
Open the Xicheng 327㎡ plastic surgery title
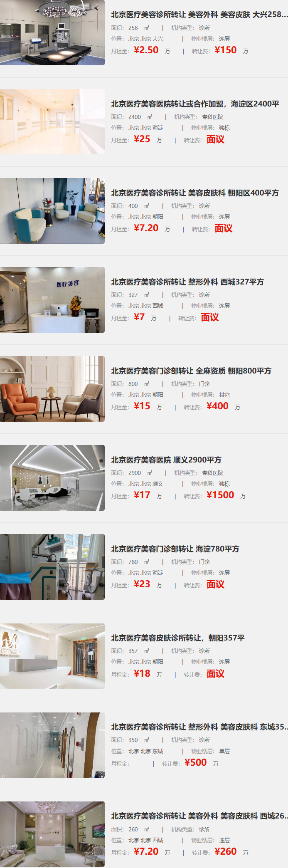(187, 282)
